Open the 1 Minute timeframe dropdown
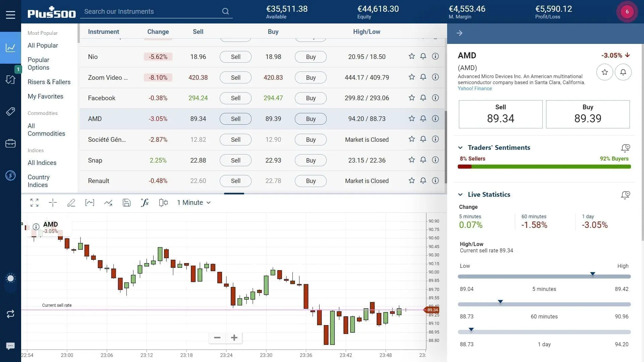The width and height of the screenshot is (644, 362). pos(194,202)
